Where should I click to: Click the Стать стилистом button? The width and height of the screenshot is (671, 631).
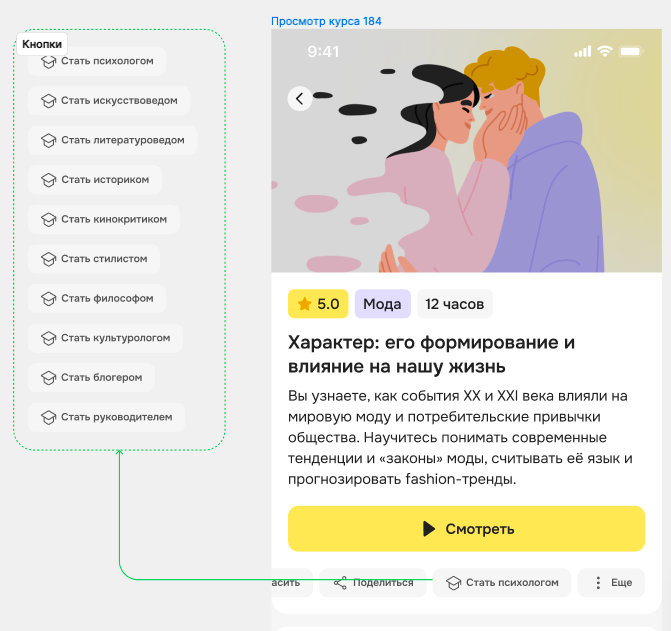point(94,259)
